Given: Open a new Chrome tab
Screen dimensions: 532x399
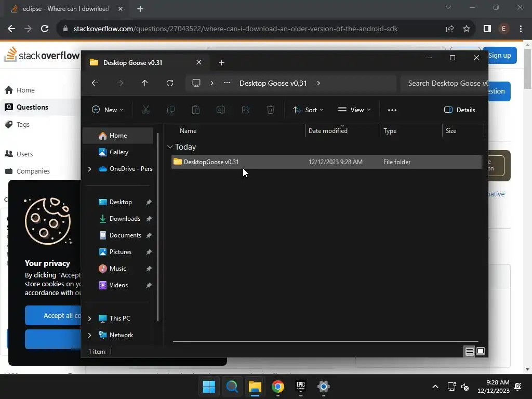Looking at the screenshot, I should [140, 9].
